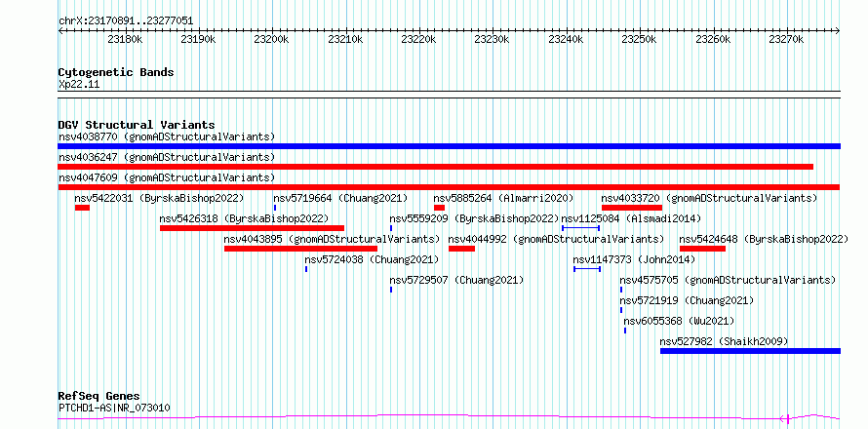Viewport: 868px width, 429px height.
Task: Open the nsv5426318 (ByrskaBishop2022) label
Action: point(244,218)
